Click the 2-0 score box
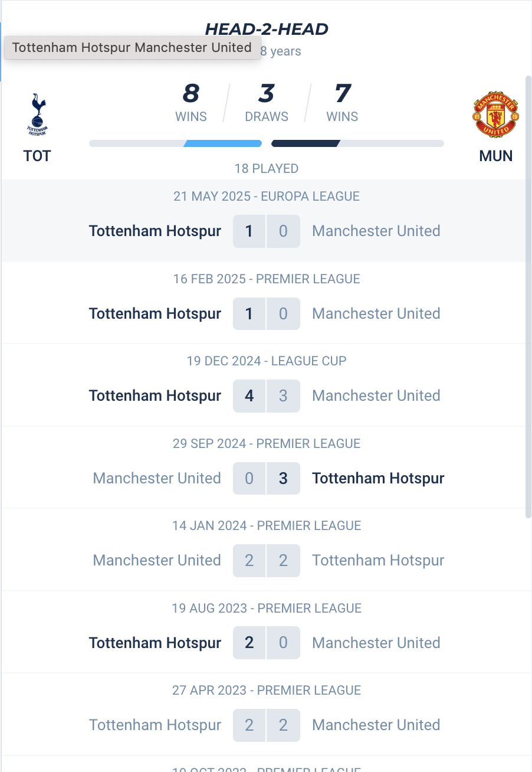Screen dimensions: 532x772 (x=267, y=643)
